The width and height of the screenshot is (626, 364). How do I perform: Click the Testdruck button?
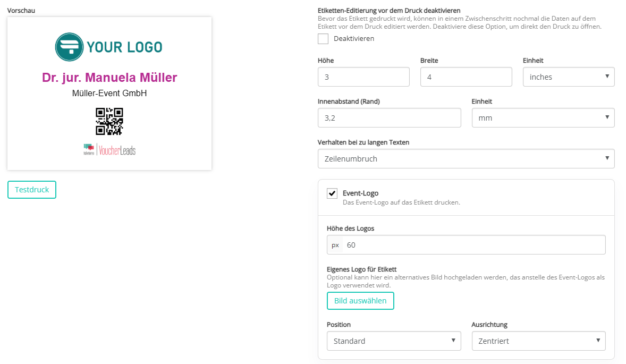[32, 190]
